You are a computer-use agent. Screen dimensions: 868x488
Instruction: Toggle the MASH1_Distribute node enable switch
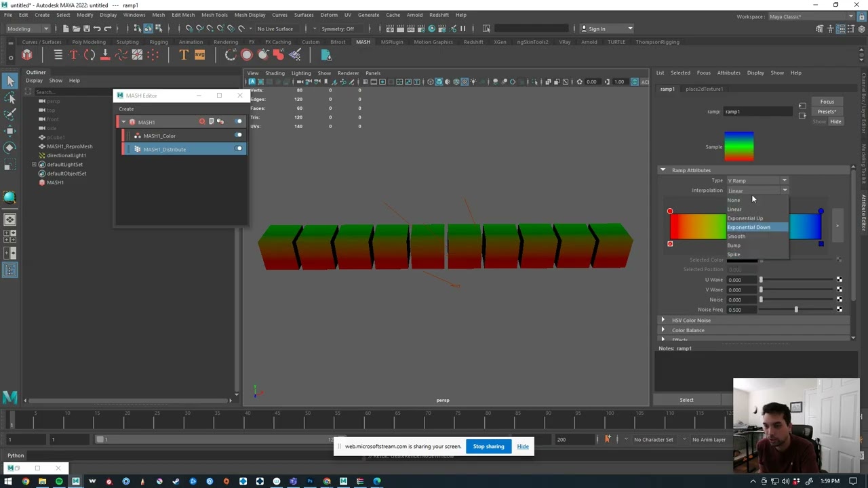[238, 149]
